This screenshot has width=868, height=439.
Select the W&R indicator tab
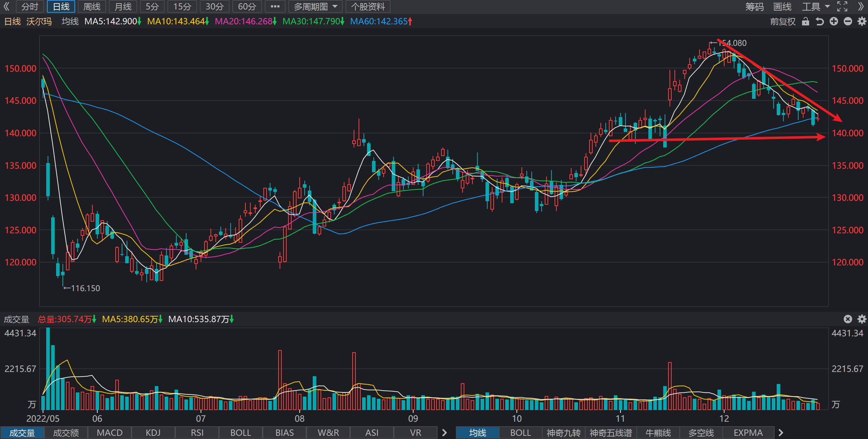(x=328, y=433)
